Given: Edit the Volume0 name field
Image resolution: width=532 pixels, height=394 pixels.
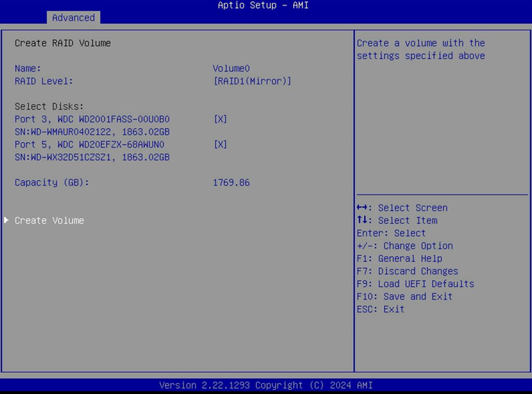Looking at the screenshot, I should (x=231, y=69).
